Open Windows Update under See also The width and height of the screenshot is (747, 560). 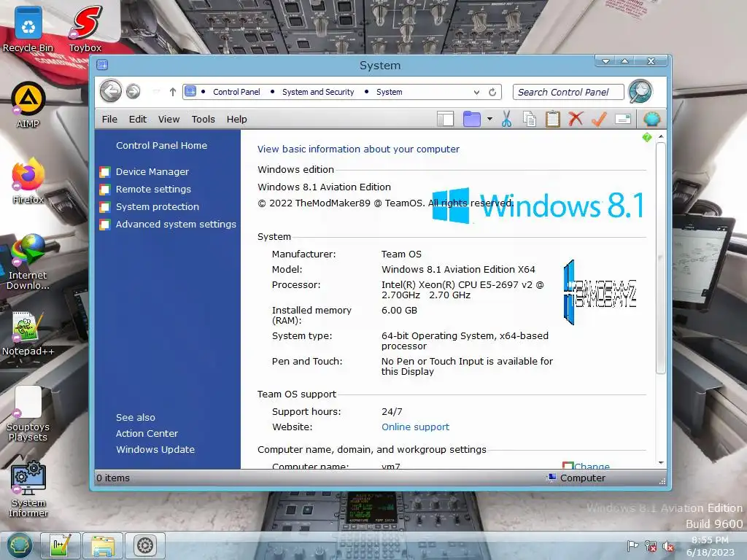(x=155, y=449)
